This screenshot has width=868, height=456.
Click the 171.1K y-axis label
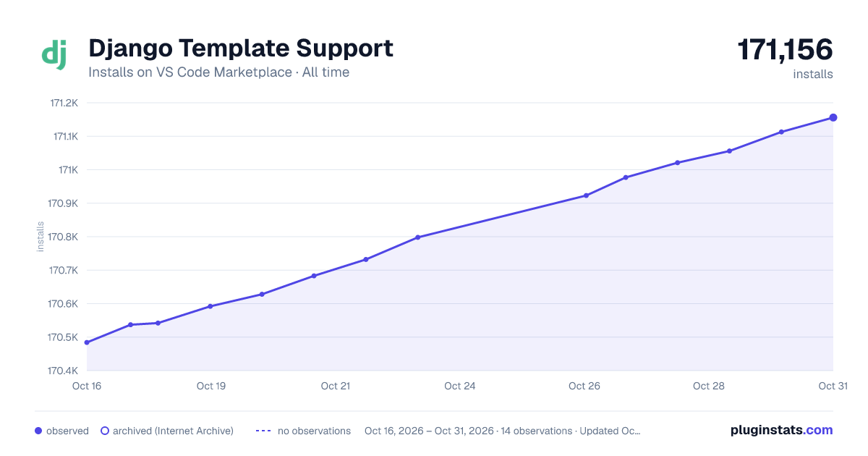click(x=65, y=136)
